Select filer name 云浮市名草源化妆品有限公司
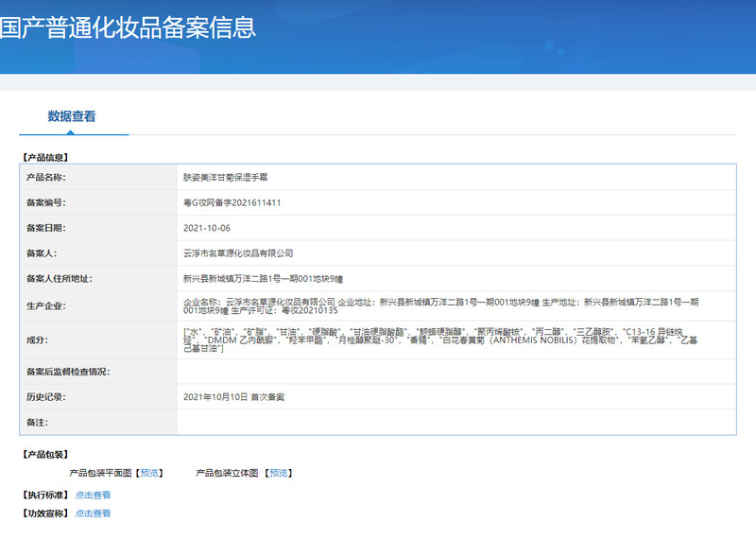This screenshot has width=756, height=540. pos(238,253)
